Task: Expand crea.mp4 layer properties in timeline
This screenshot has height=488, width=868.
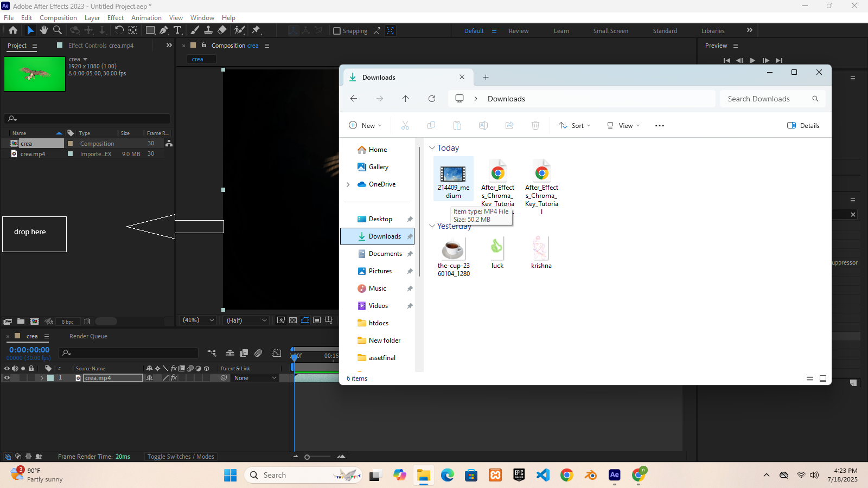Action: click(42, 378)
